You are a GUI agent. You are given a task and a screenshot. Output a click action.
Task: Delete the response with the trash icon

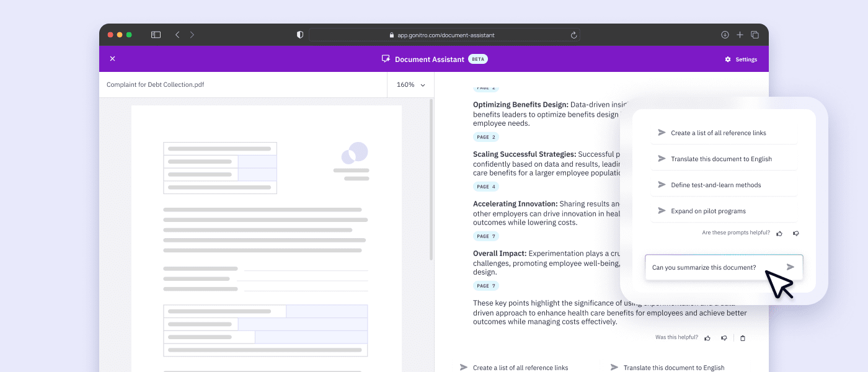(x=743, y=338)
